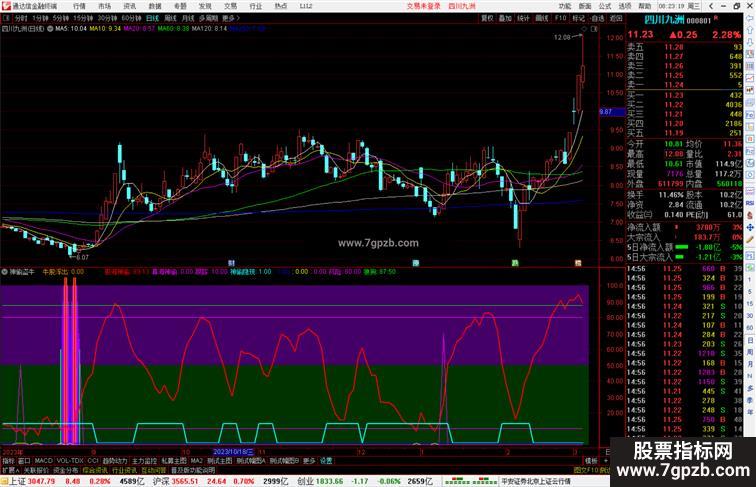The height and width of the screenshot is (487, 756).
Task: Click the left arrow icon in right sidebar
Action: click(750, 18)
